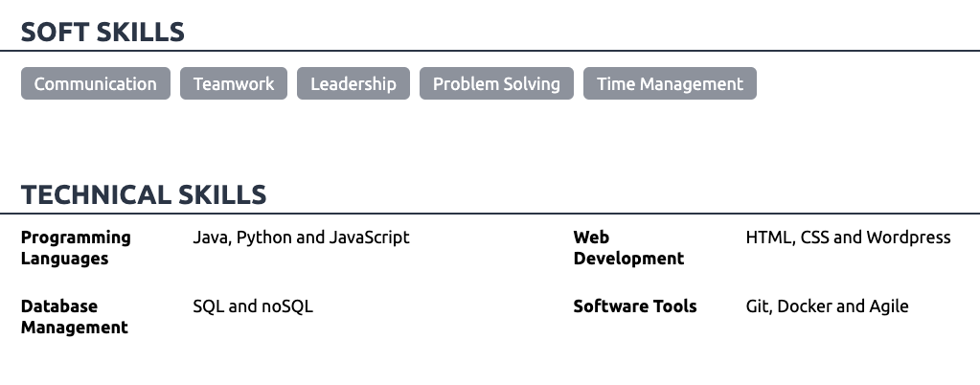Click the word Python in languages list
Screen dimensions: 980x385
[x=264, y=238]
